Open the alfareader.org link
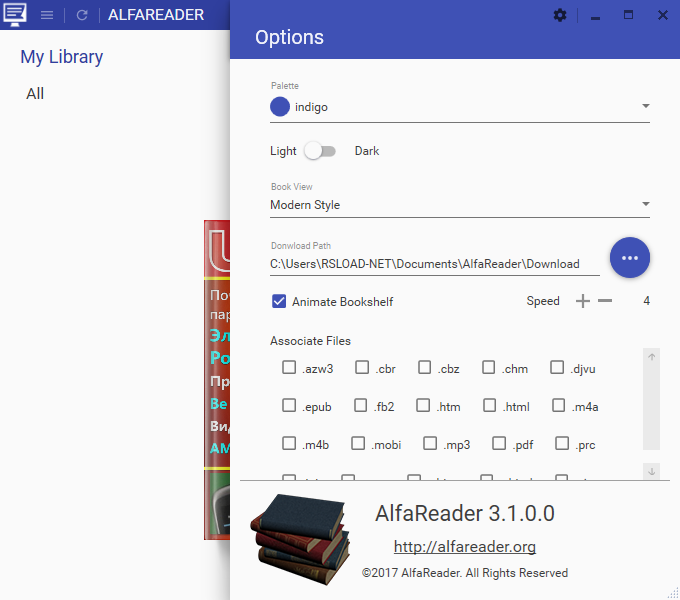Screen dimensions: 680x600 click(465, 547)
